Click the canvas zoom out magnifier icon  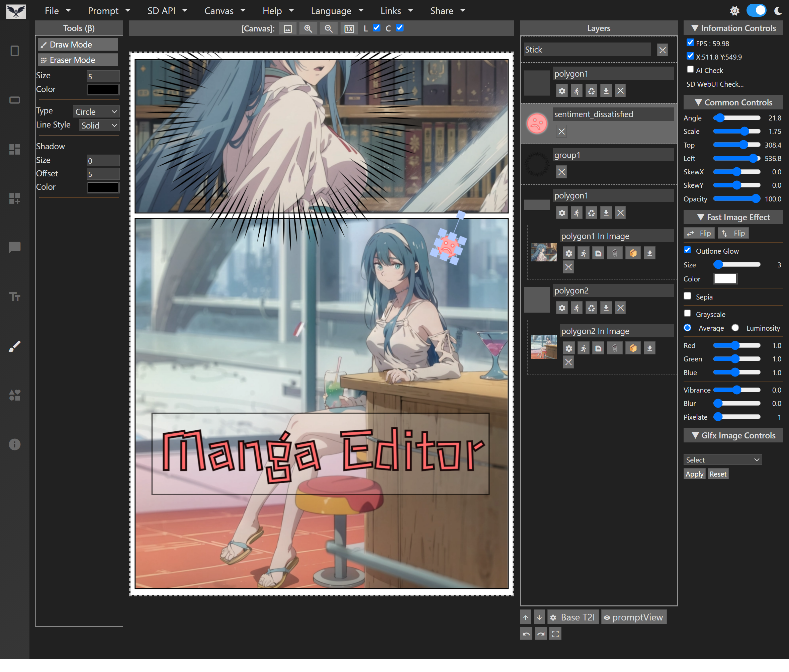coord(328,28)
